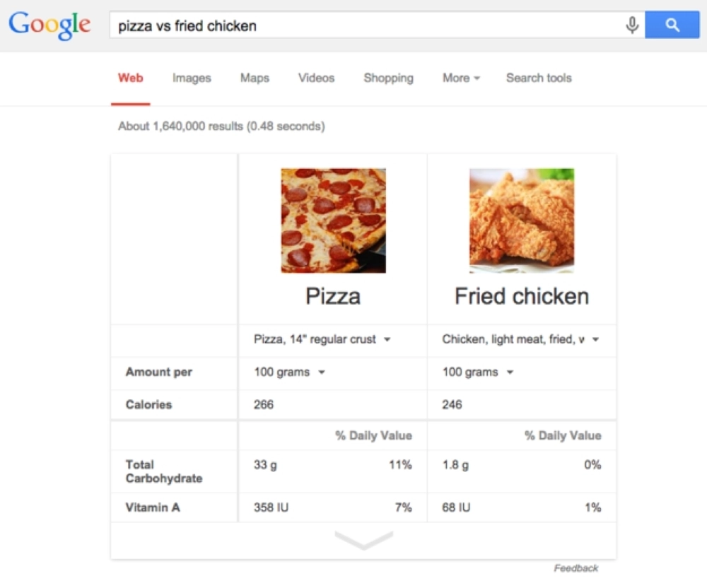
Task: Change the fried chicken 100 grams dropdown
Action: [x=478, y=372]
